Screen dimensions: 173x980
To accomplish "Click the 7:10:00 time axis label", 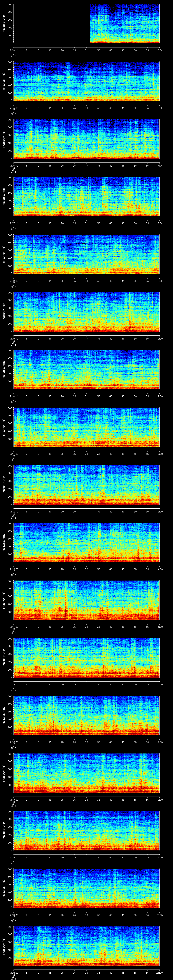I will point(14,396).
